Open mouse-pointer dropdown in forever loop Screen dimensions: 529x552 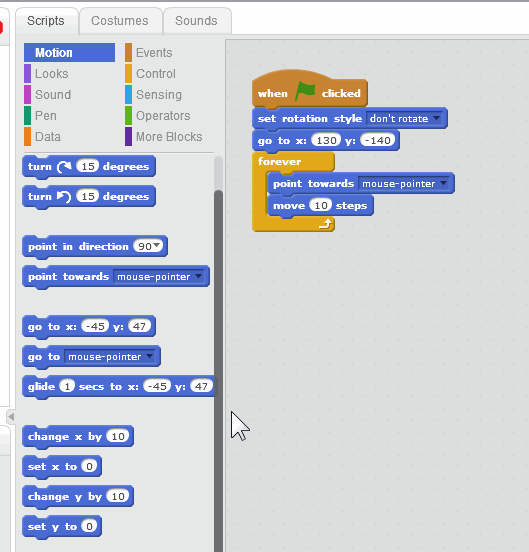coord(405,184)
